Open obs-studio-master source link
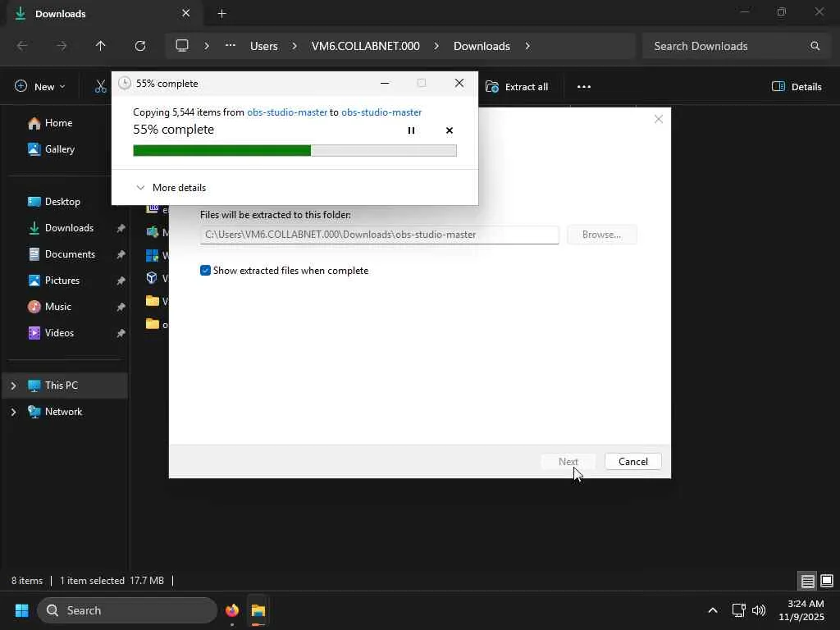 (286, 112)
